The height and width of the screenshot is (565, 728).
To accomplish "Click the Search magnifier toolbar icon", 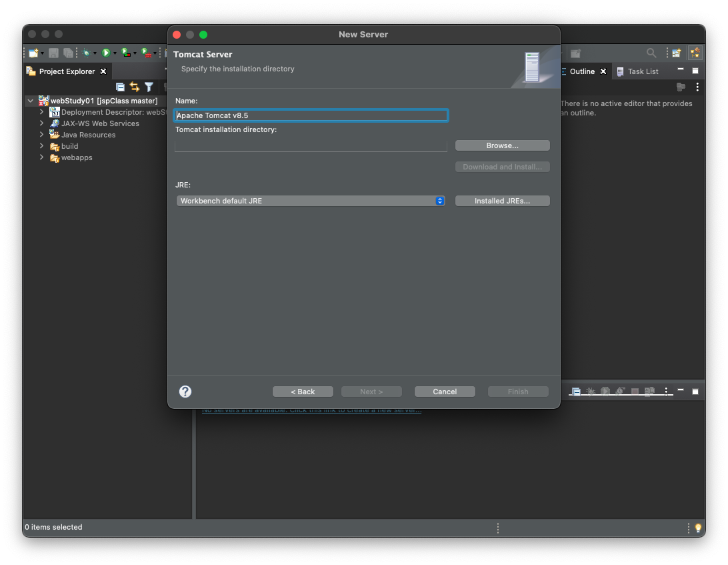I will tap(651, 53).
